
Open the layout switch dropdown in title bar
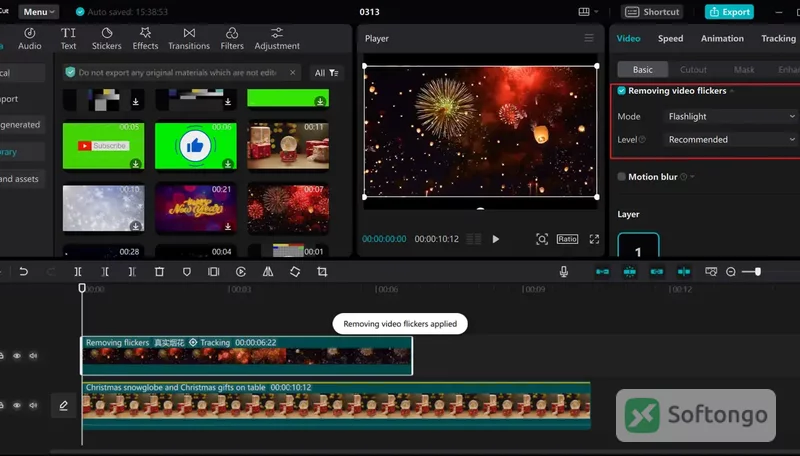pyautogui.click(x=588, y=12)
